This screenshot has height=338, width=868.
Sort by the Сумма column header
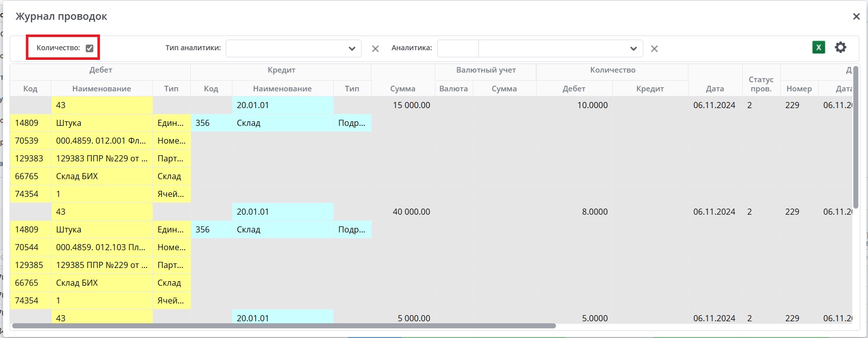[403, 88]
